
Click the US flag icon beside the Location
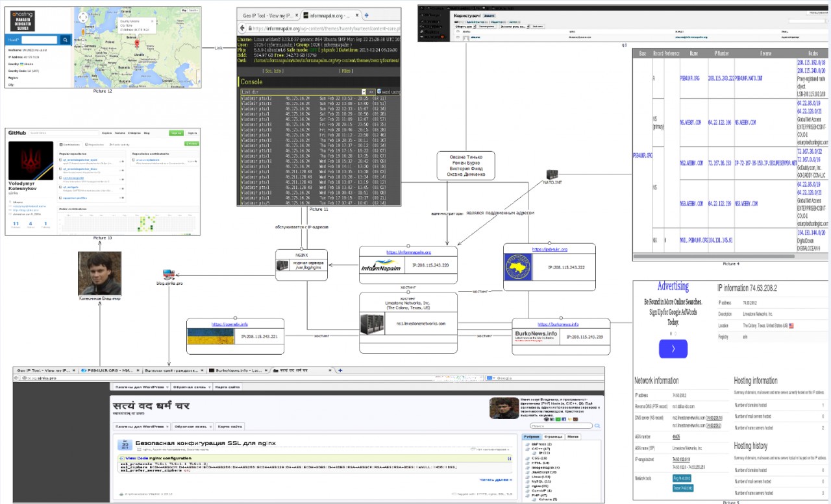792,325
